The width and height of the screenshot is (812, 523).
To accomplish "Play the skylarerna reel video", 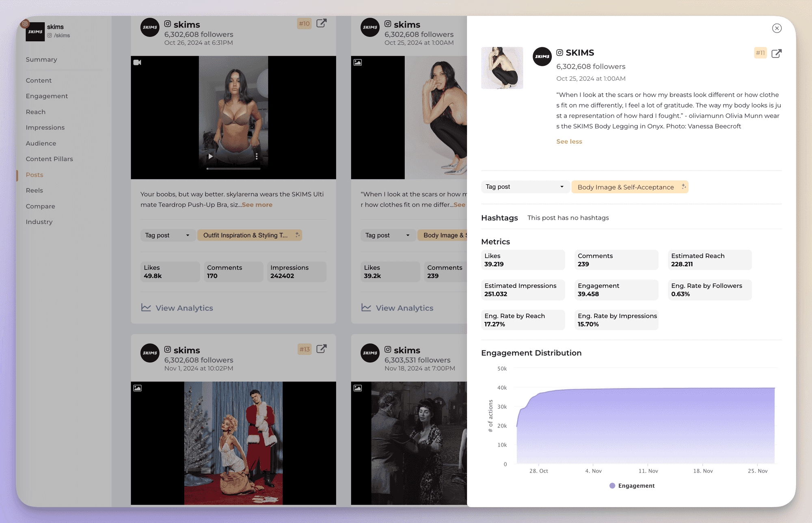I will pos(210,156).
